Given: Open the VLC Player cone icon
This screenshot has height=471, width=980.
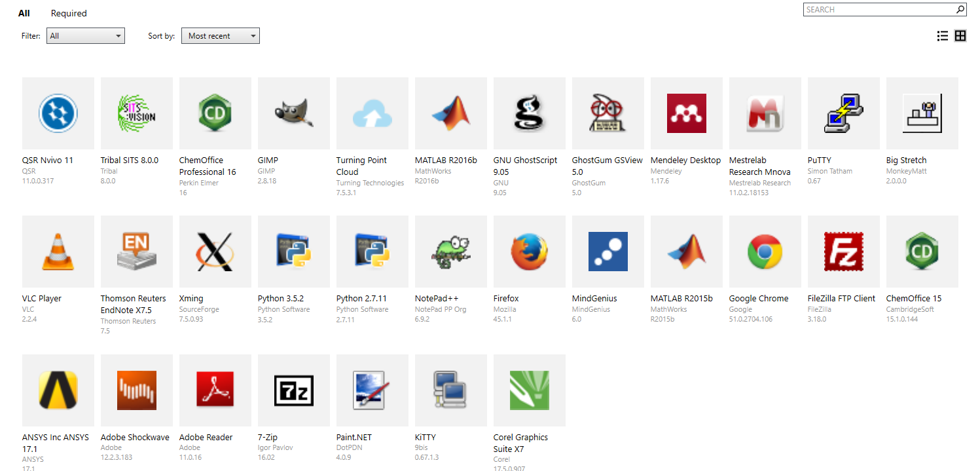Looking at the screenshot, I should click(x=58, y=252).
